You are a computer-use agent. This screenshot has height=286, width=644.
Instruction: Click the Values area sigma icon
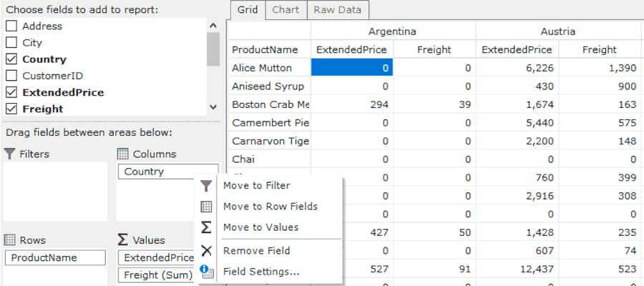(x=122, y=240)
